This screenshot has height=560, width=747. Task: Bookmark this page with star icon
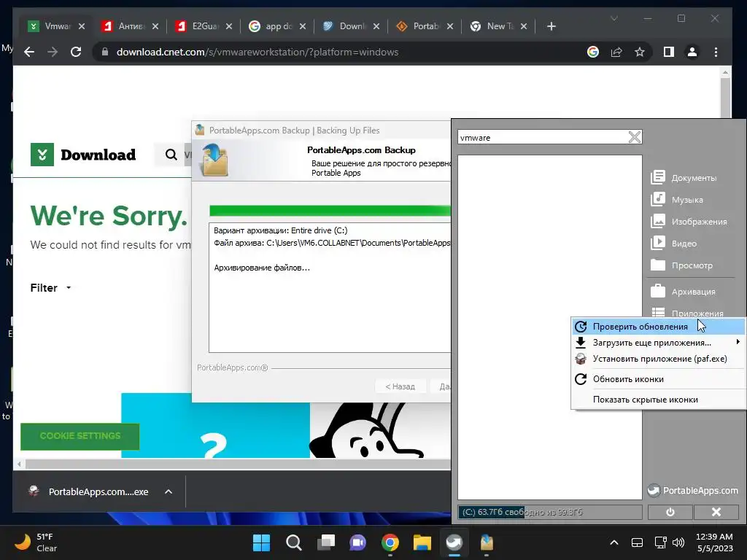click(x=639, y=52)
